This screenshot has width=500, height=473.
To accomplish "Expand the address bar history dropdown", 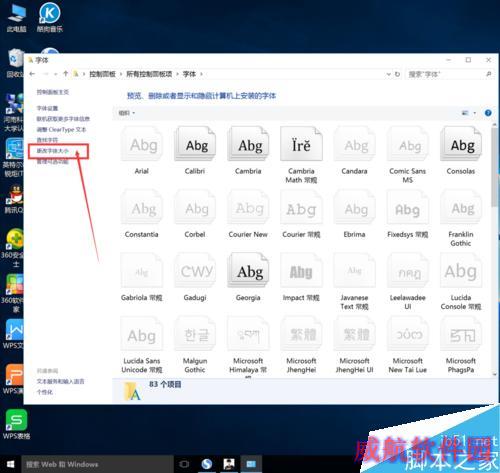I will point(388,74).
